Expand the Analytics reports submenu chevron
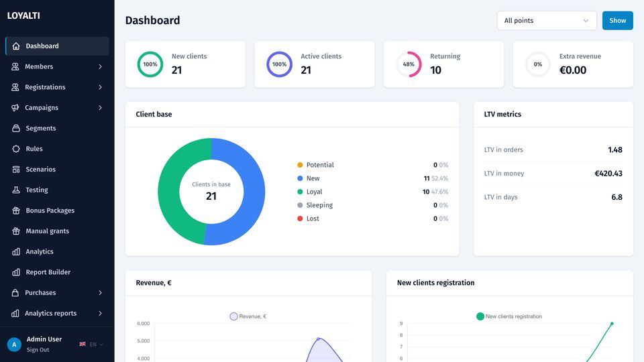This screenshot has height=362, width=644. pyautogui.click(x=100, y=313)
